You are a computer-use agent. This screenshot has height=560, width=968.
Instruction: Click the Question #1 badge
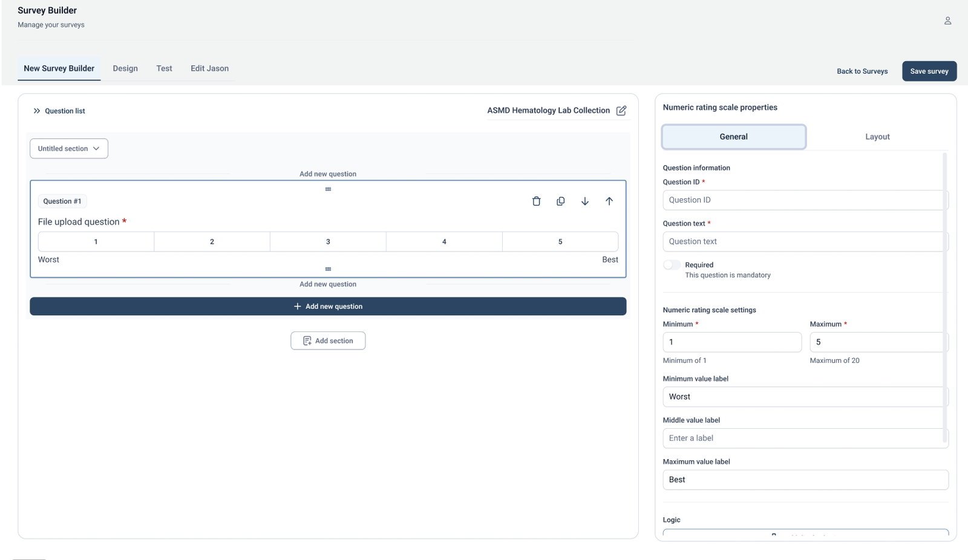[62, 201]
